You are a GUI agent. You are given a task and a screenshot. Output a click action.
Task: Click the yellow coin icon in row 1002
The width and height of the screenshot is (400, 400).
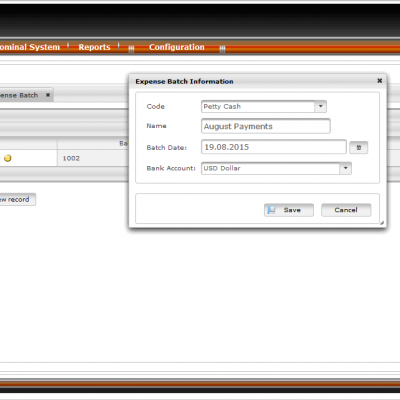coord(7,158)
